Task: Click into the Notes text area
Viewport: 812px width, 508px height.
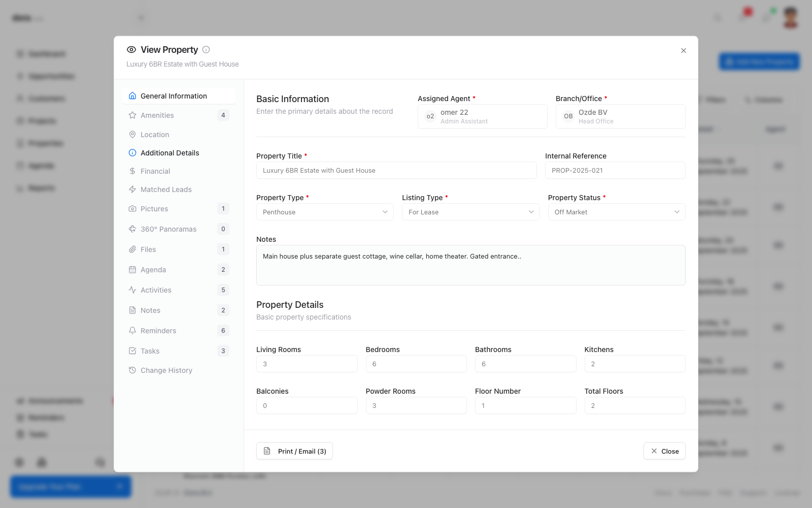Action: point(471,265)
